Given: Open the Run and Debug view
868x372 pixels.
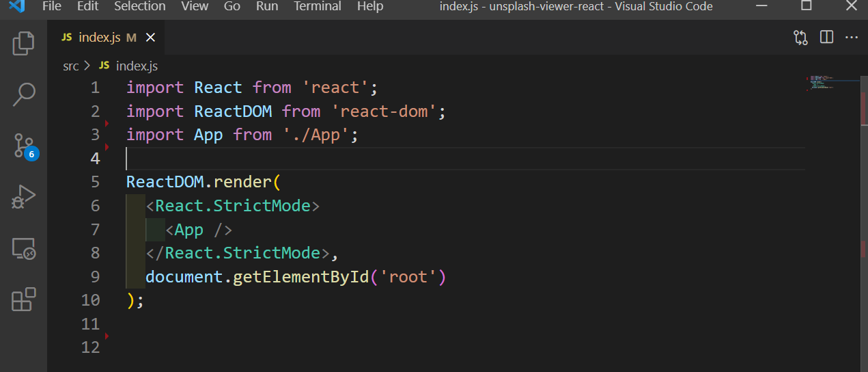Looking at the screenshot, I should pyautogui.click(x=23, y=197).
